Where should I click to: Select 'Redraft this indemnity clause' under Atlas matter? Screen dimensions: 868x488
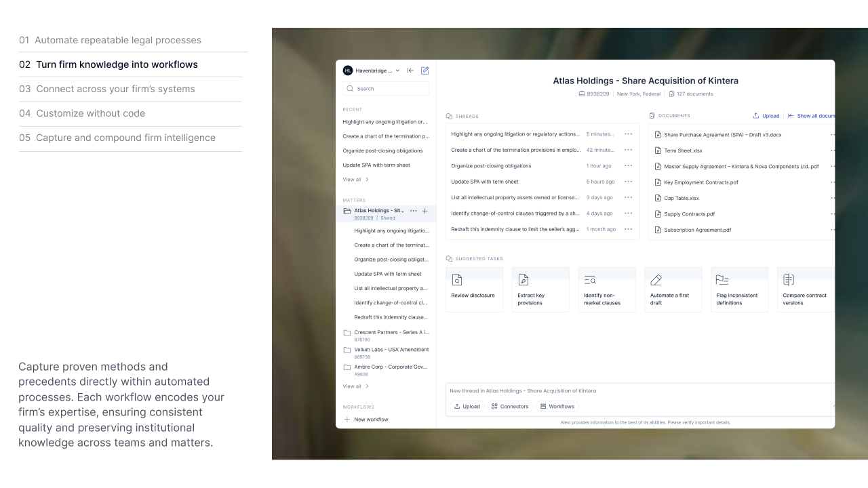tap(391, 317)
